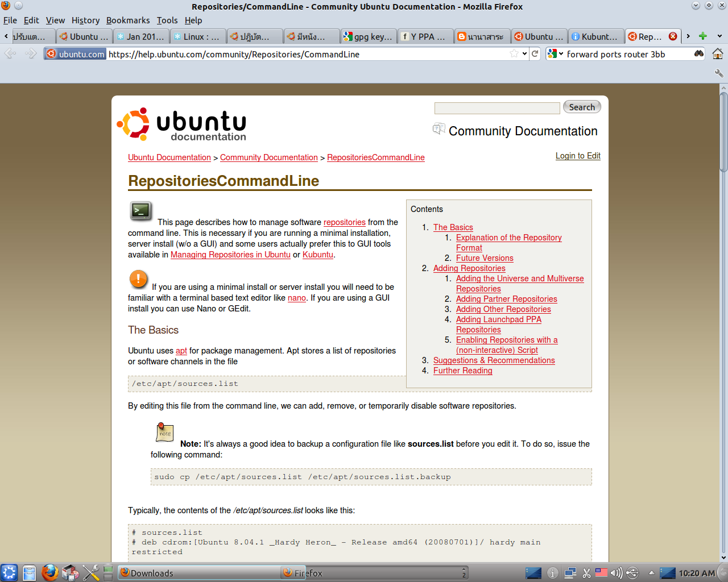Open the software installer icon in panel
Screen dimensions: 728x582
[71, 573]
